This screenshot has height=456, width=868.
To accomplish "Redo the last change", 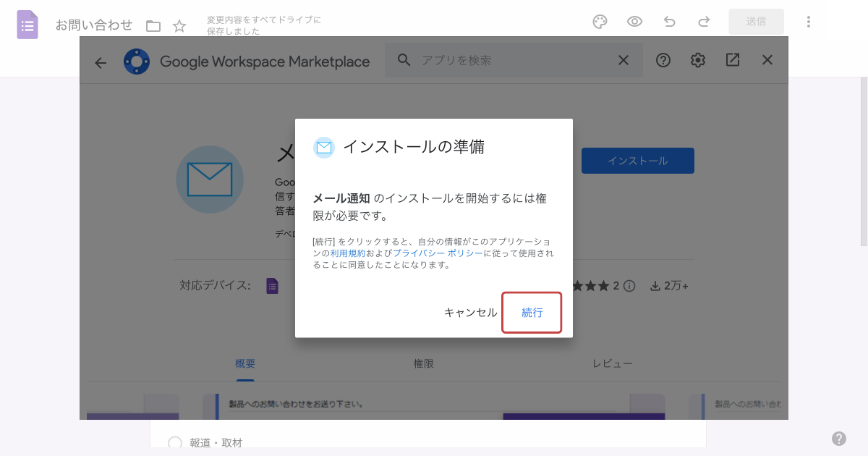I will tap(704, 22).
